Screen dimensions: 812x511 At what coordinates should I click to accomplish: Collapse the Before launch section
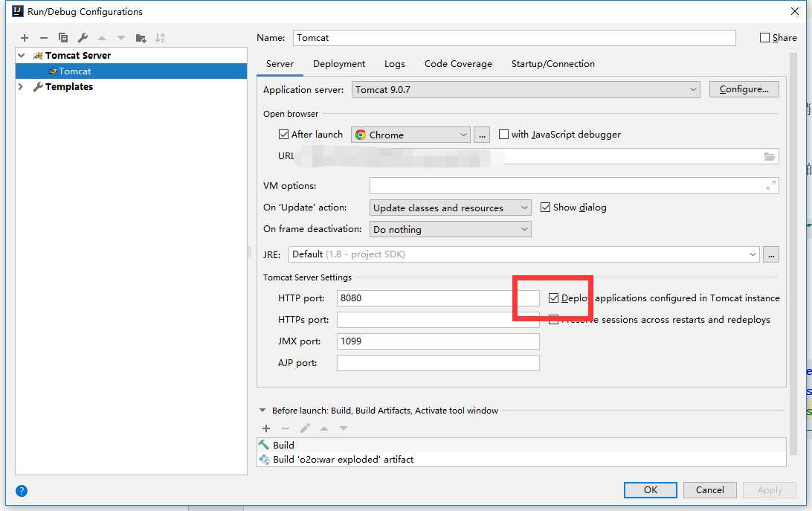262,410
